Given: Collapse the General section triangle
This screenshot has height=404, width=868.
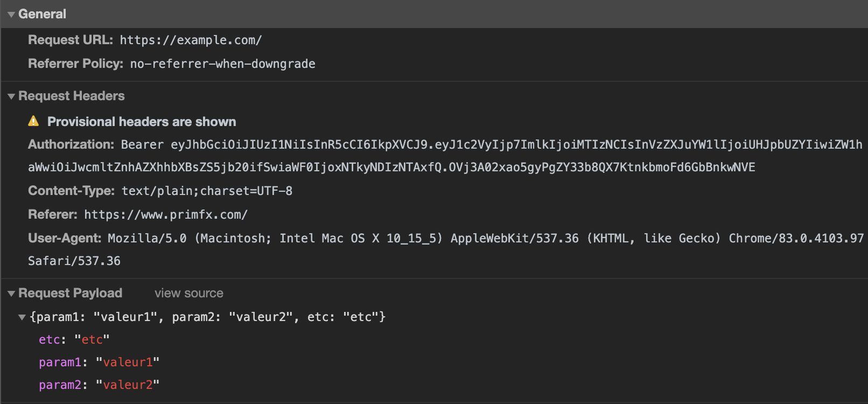Looking at the screenshot, I should 11,15.
